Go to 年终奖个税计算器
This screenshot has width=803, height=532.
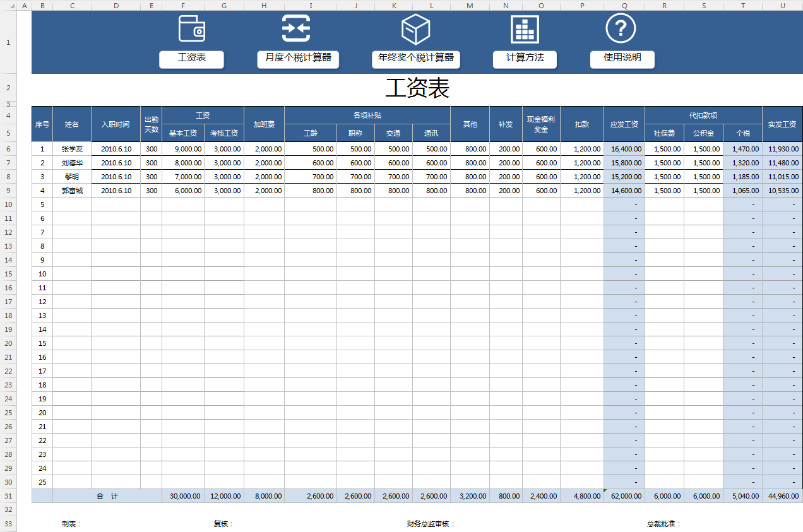(x=415, y=59)
